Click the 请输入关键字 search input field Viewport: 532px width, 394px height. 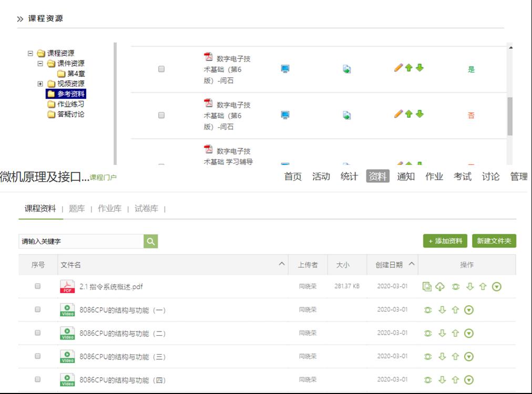pos(80,241)
